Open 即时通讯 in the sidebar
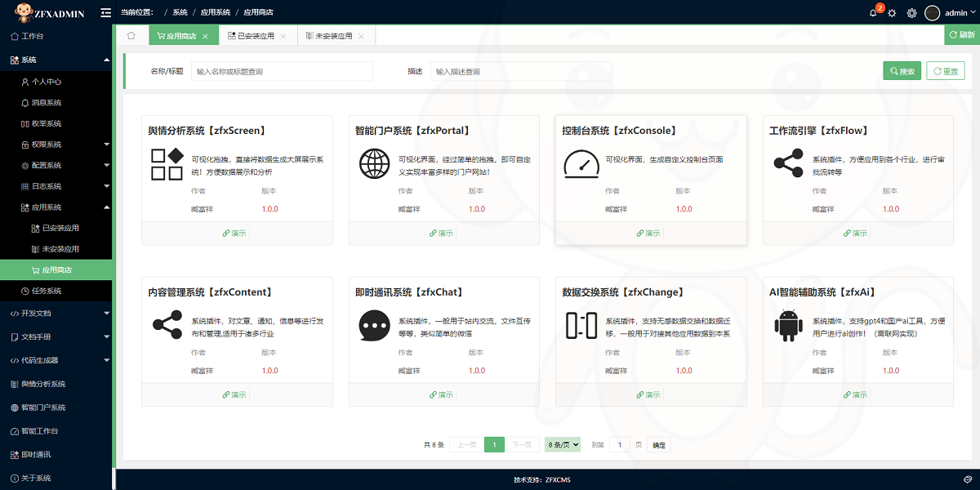Viewport: 980px width, 490px height. point(56,454)
